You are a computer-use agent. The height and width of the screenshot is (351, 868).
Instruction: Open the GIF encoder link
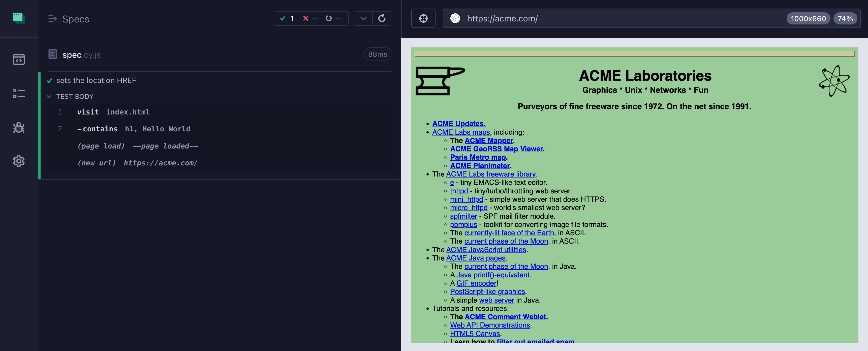coord(476,283)
